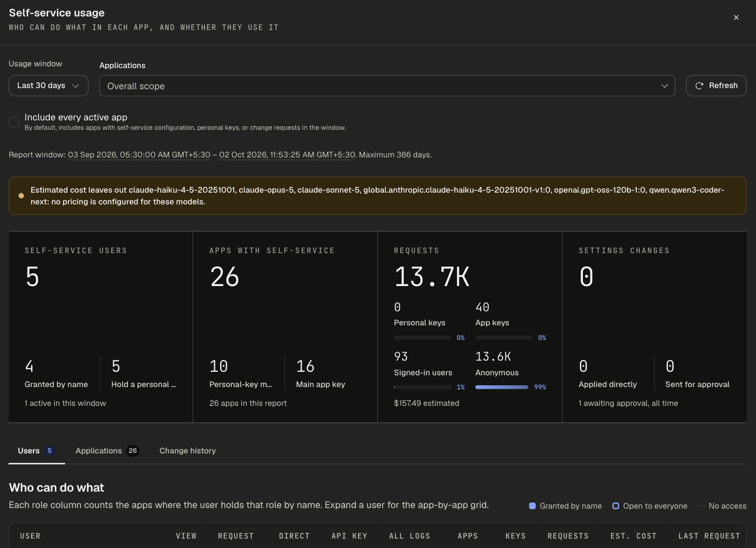756x548 pixels.
Task: Click the Settings changes count 0
Action: [x=586, y=277]
